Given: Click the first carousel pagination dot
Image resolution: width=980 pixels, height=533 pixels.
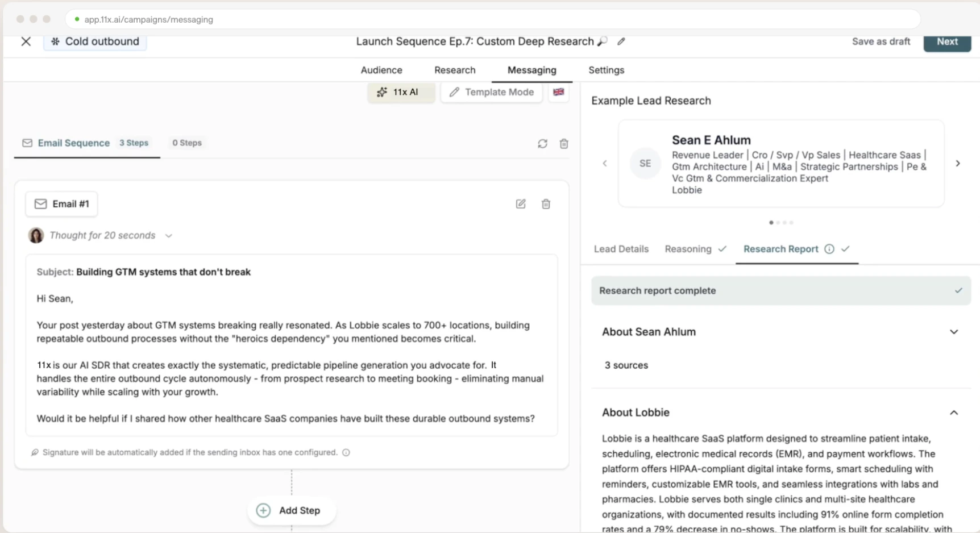Looking at the screenshot, I should pos(771,223).
